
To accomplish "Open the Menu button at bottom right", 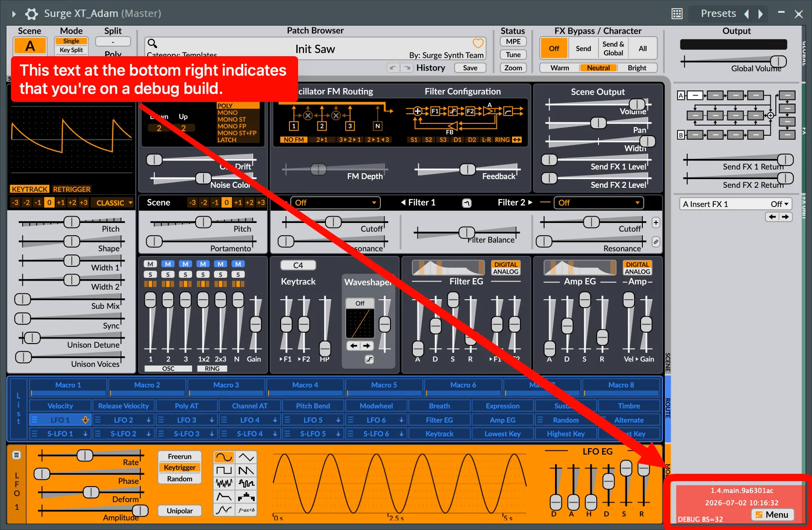I will pos(772,515).
